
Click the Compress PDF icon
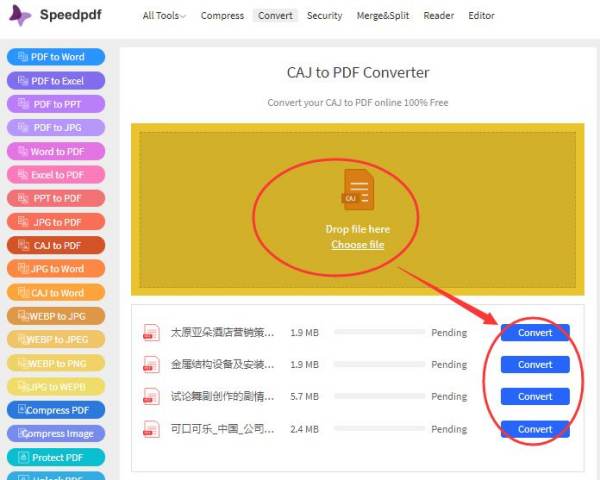22,409
